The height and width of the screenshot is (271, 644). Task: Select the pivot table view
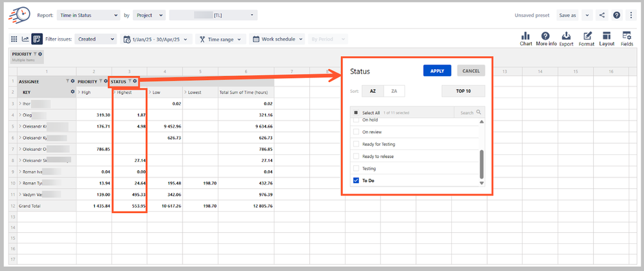pyautogui.click(x=37, y=39)
